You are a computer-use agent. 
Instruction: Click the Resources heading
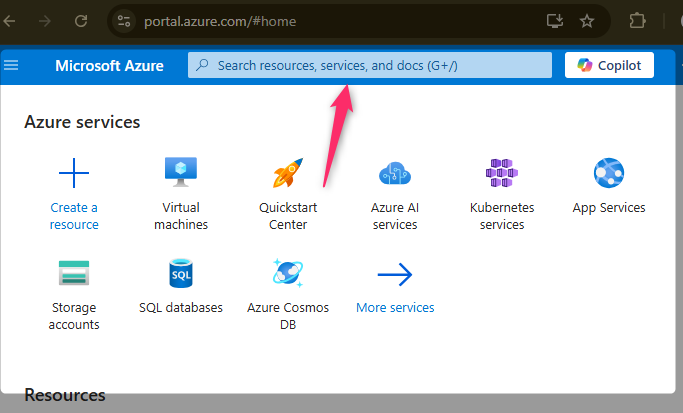[65, 395]
